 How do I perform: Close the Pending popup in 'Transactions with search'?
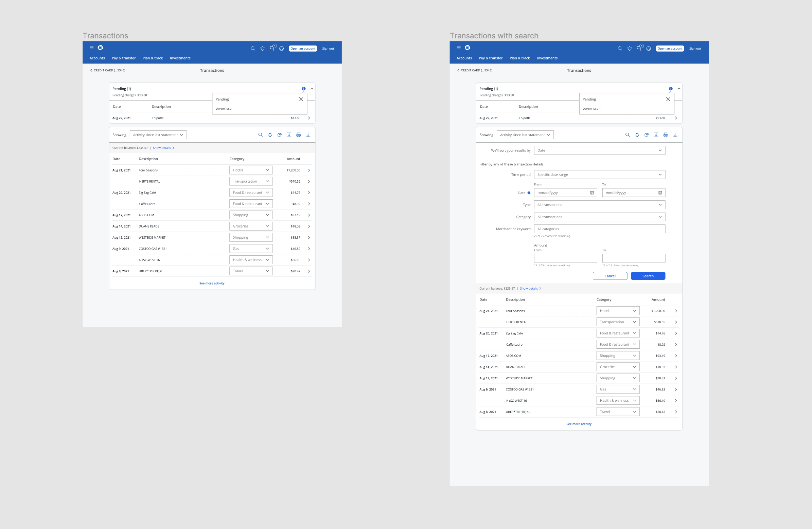pos(668,99)
